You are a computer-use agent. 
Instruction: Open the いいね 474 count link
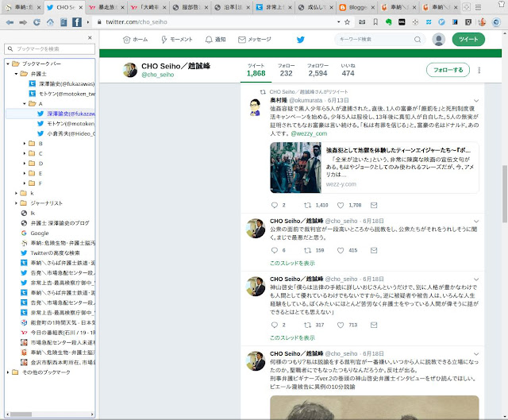tap(348, 70)
